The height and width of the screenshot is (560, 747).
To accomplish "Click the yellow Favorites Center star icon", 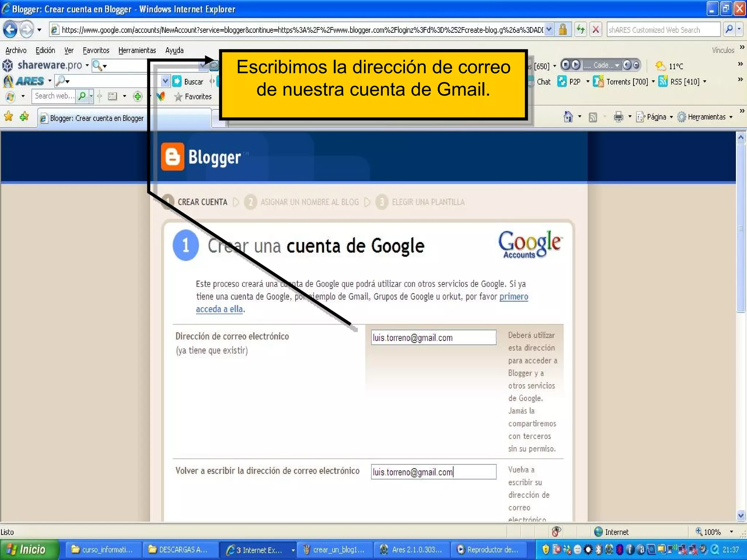I will coord(8,117).
